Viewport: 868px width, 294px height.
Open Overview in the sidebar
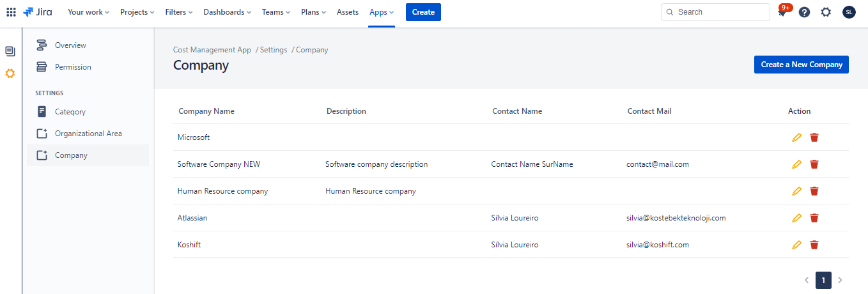click(88, 45)
